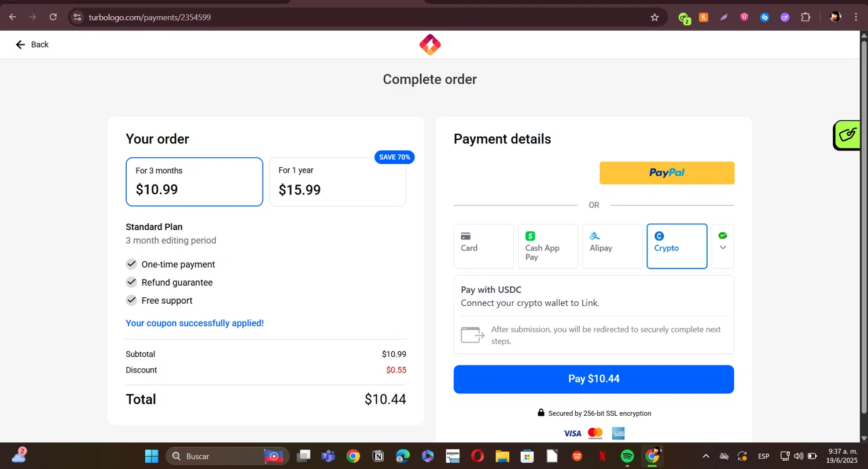Open the green coupon extension with badge 2

[684, 18]
